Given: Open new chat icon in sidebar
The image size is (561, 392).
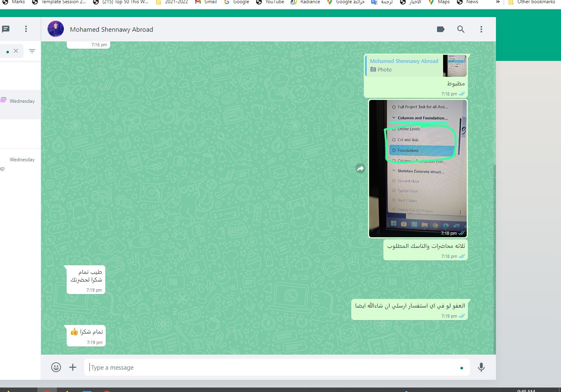Looking at the screenshot, I should (x=6, y=29).
